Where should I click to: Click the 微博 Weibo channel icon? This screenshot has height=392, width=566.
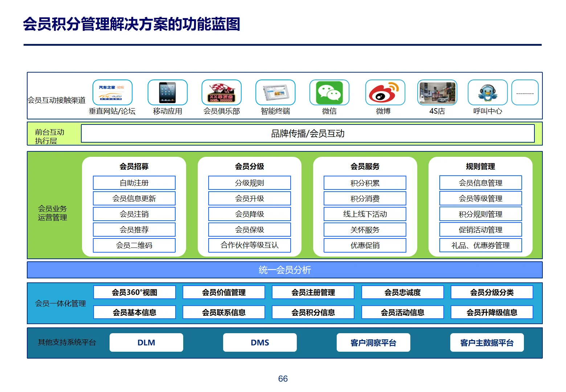click(x=385, y=92)
